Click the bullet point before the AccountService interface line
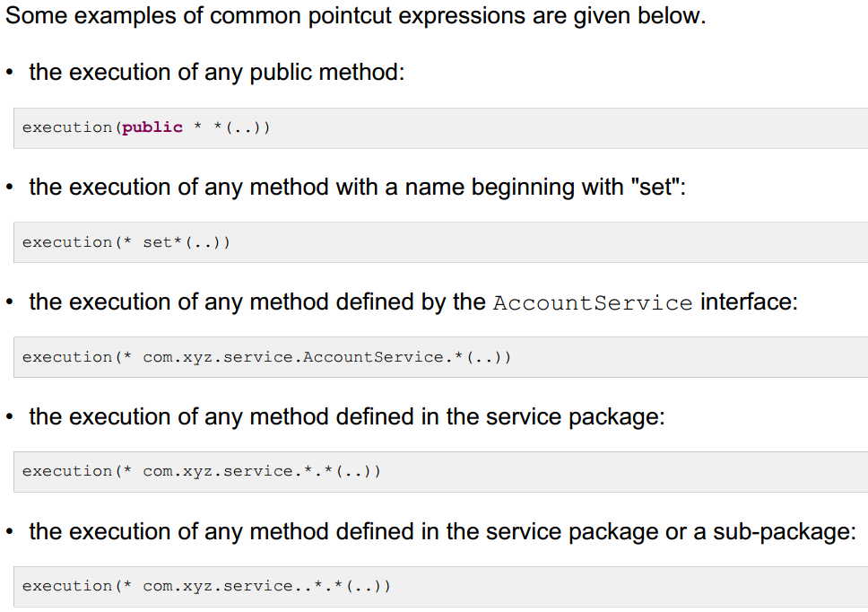 9,303
